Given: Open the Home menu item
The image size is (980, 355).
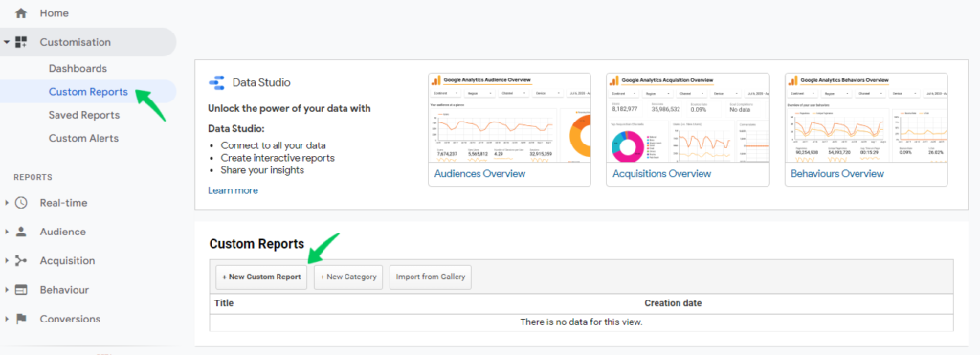Looking at the screenshot, I should click(54, 13).
